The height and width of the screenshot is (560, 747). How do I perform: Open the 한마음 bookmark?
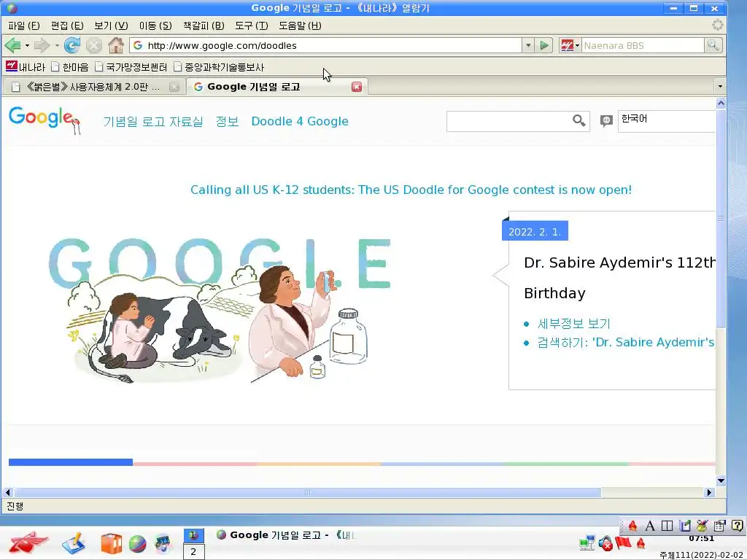70,67
